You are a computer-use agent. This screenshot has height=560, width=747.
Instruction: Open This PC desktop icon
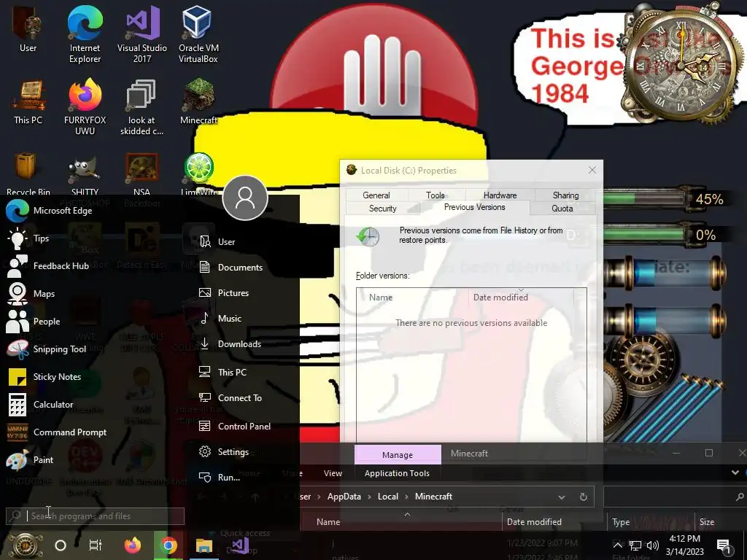point(28,102)
